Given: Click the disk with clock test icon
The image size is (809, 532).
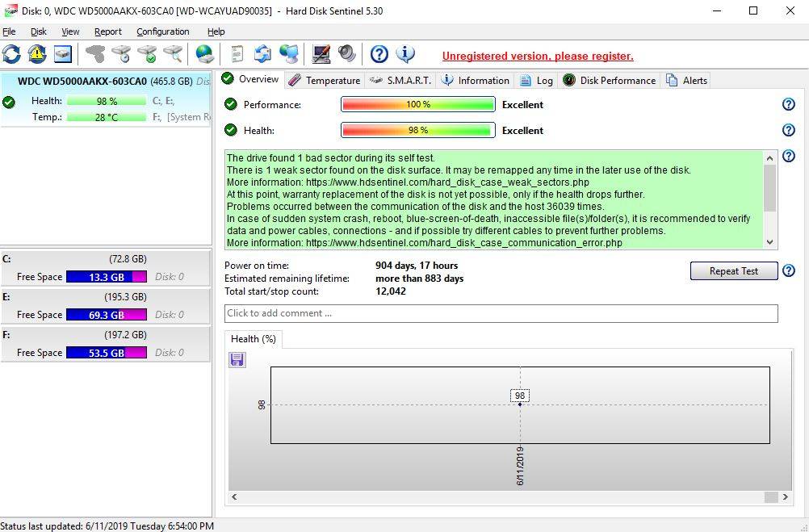Looking at the screenshot, I should [x=122, y=53].
